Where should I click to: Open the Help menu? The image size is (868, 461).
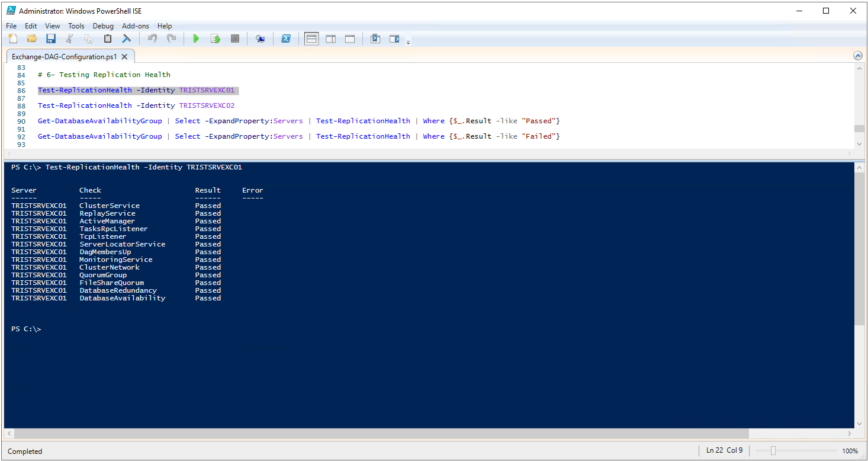[165, 26]
